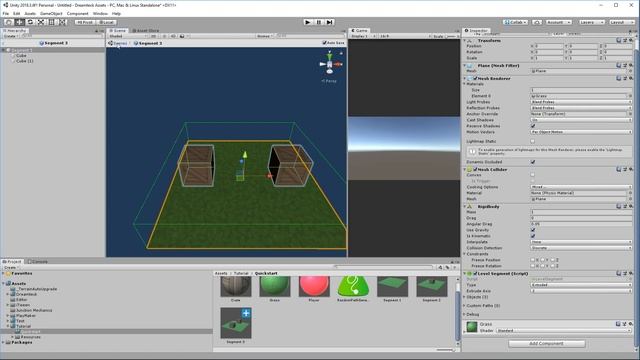The image size is (640, 360).
Task: Click the Collab button
Action: (516, 22)
